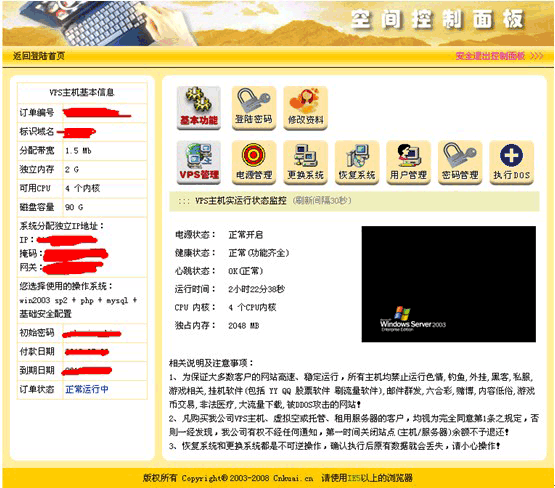
Task: Open 用户管理 user icon
Action: click(408, 162)
